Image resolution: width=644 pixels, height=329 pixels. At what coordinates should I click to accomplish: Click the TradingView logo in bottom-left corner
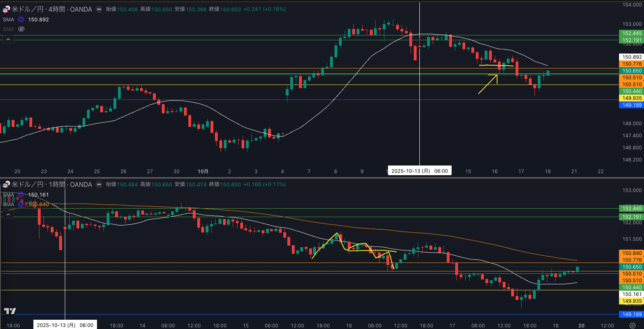[10, 311]
